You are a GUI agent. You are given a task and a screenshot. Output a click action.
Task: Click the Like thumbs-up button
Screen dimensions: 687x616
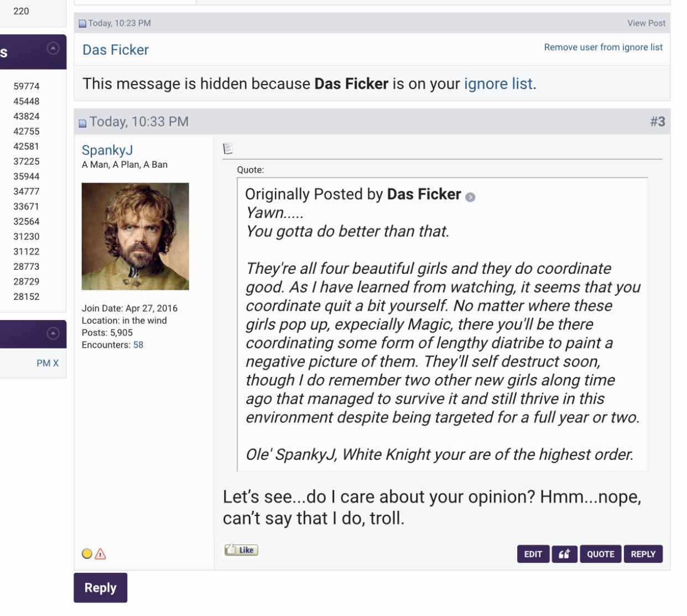click(x=241, y=550)
